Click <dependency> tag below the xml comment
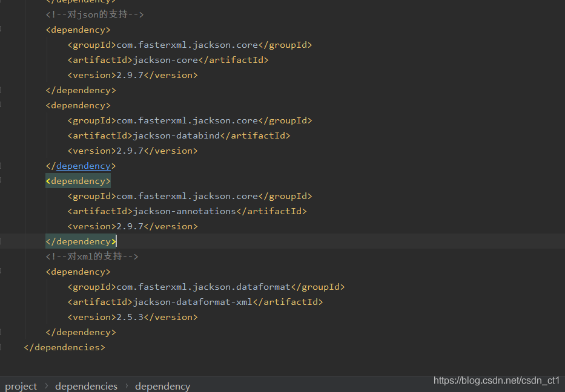The width and height of the screenshot is (565, 392). [78, 272]
